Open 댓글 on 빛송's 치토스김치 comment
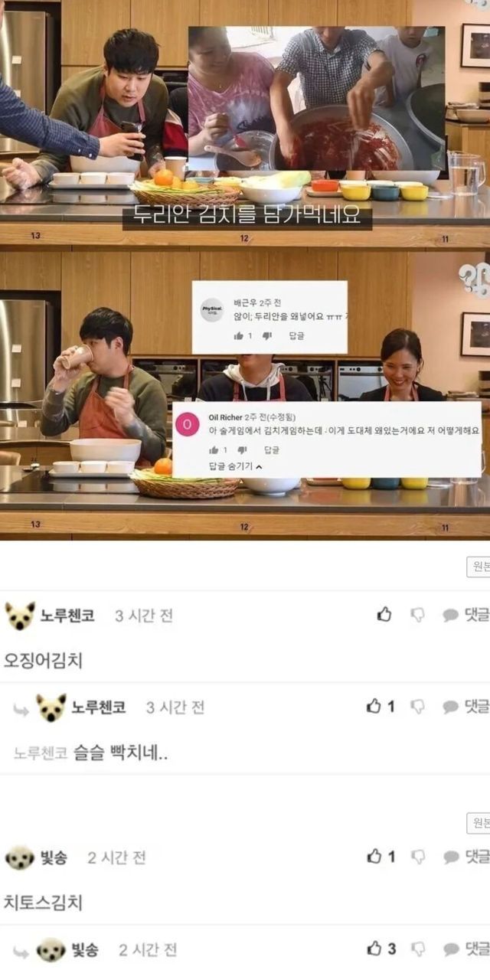The height and width of the screenshot is (980, 490). (x=465, y=857)
